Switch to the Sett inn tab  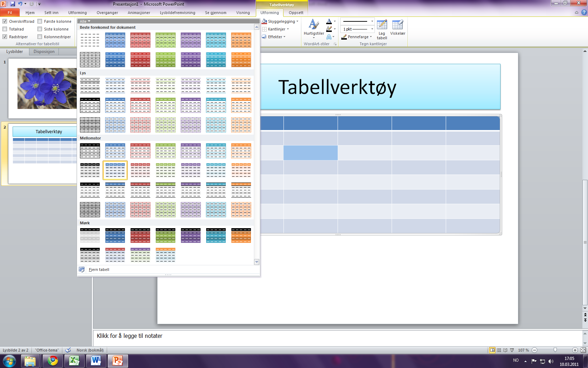(51, 13)
